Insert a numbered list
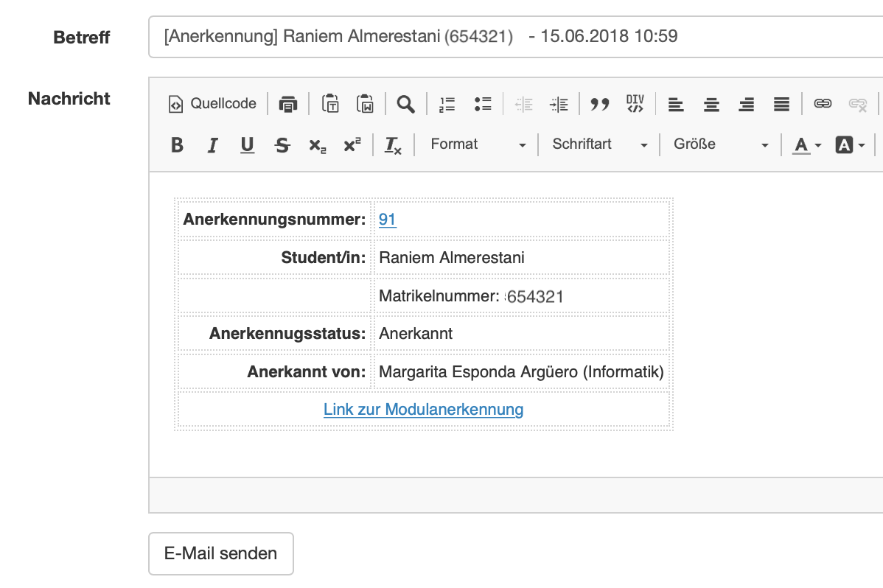Image resolution: width=883 pixels, height=588 pixels. tap(447, 104)
